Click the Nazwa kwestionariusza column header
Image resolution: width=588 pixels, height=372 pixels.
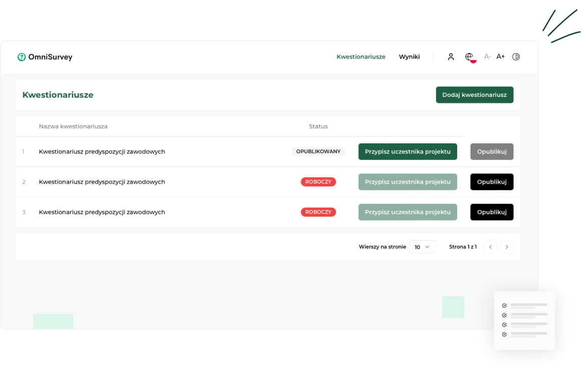73,126
